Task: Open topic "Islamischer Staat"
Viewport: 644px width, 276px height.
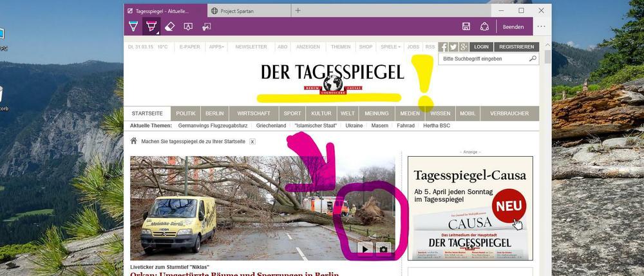Action: click(316, 126)
